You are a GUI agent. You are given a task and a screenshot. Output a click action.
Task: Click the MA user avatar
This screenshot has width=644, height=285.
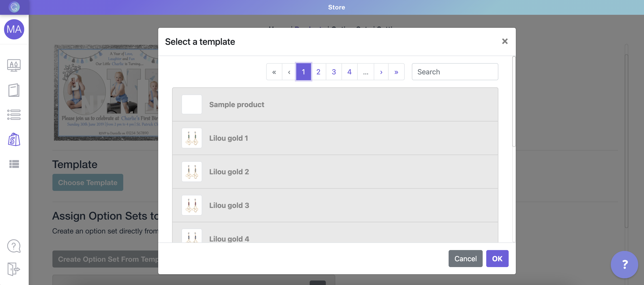pos(14,29)
